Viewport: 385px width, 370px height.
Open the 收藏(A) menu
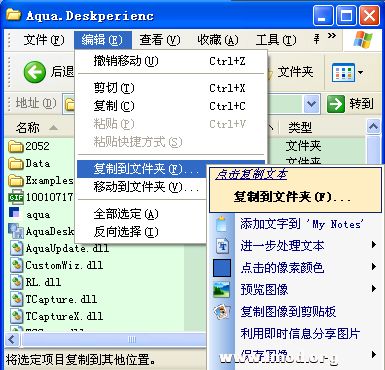[x=218, y=40]
